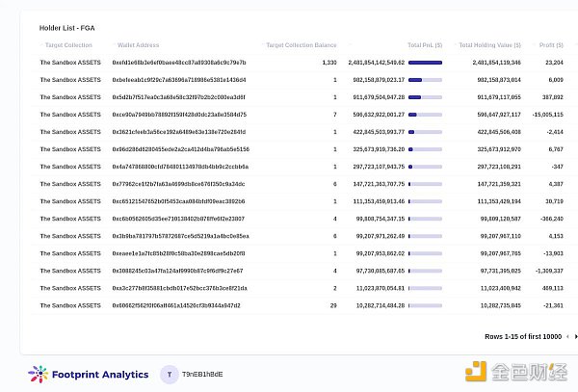
Task: Click the Holder List - FGA title
Action: (x=67, y=28)
